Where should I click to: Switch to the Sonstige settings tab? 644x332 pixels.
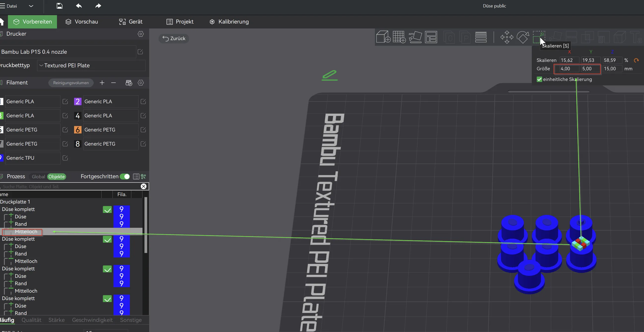[131, 320]
